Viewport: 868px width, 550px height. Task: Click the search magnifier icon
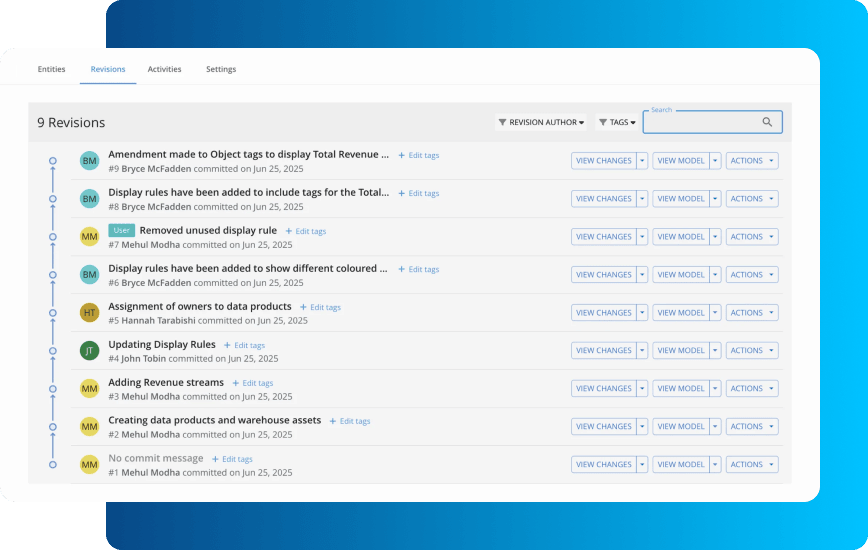click(x=767, y=122)
